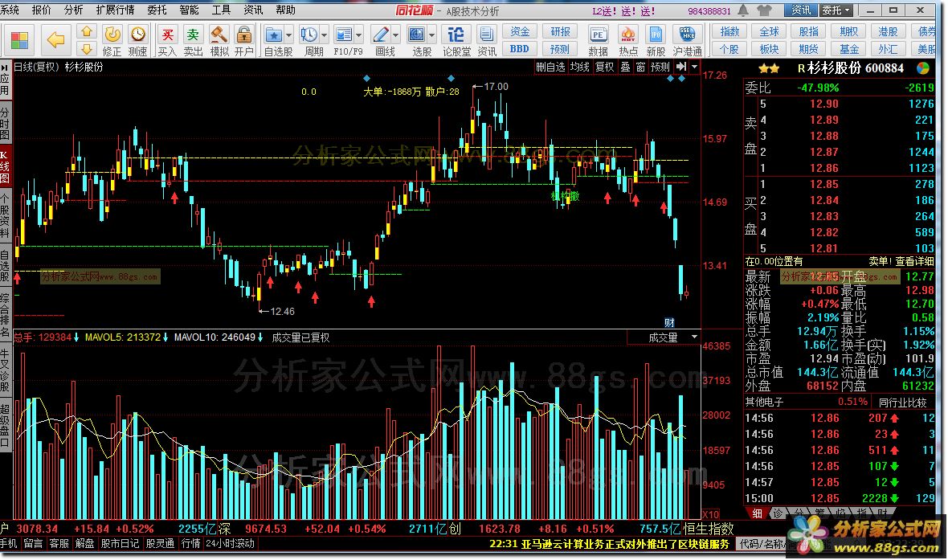
Task: Open the 系统 menu
Action: click(10, 10)
